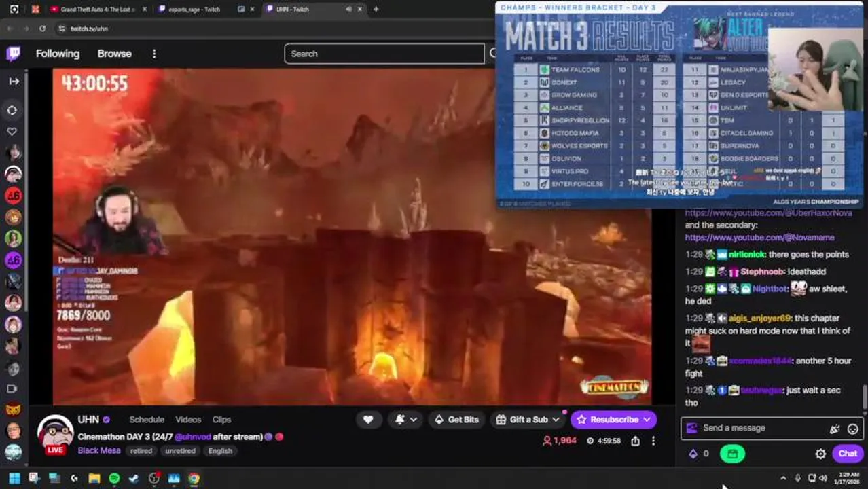The height and width of the screenshot is (489, 868).
Task: Open Steam from the taskbar
Action: pos(134,478)
